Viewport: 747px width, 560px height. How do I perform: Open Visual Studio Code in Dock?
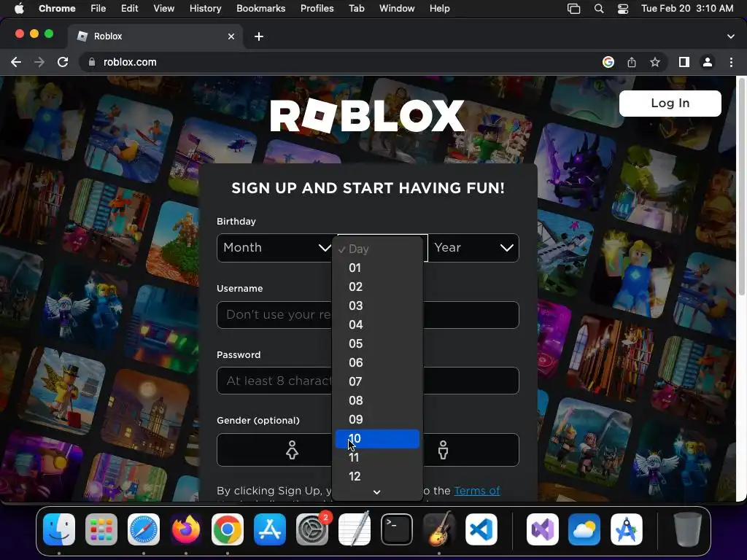[481, 529]
